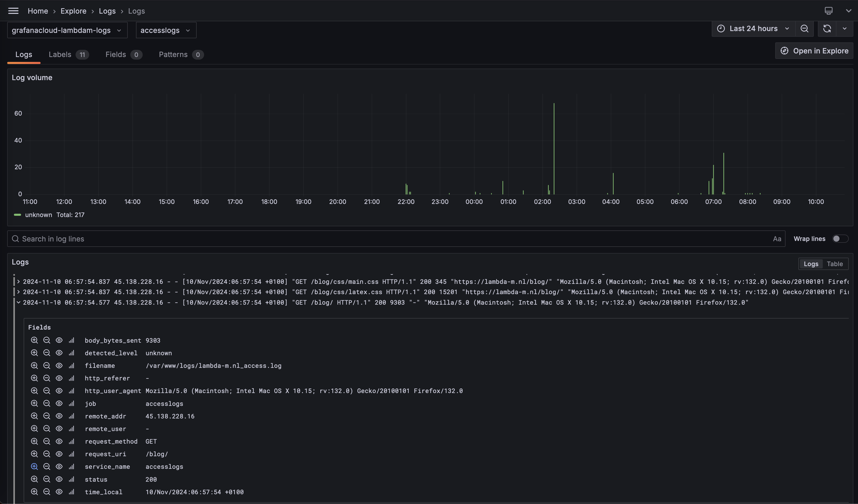
Task: Click highlighted filter-for icon on service_name row
Action: tap(34, 466)
